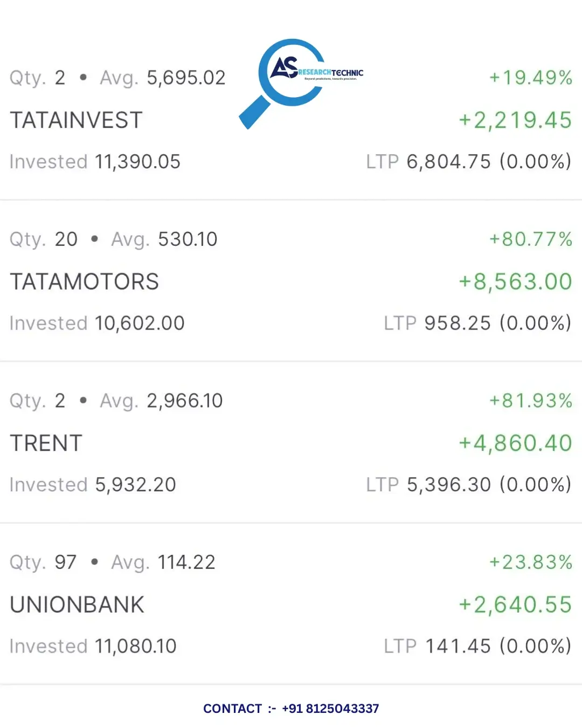
Task: Select Avg. 530.10 price for TATAMOTORS
Action: pos(164,239)
